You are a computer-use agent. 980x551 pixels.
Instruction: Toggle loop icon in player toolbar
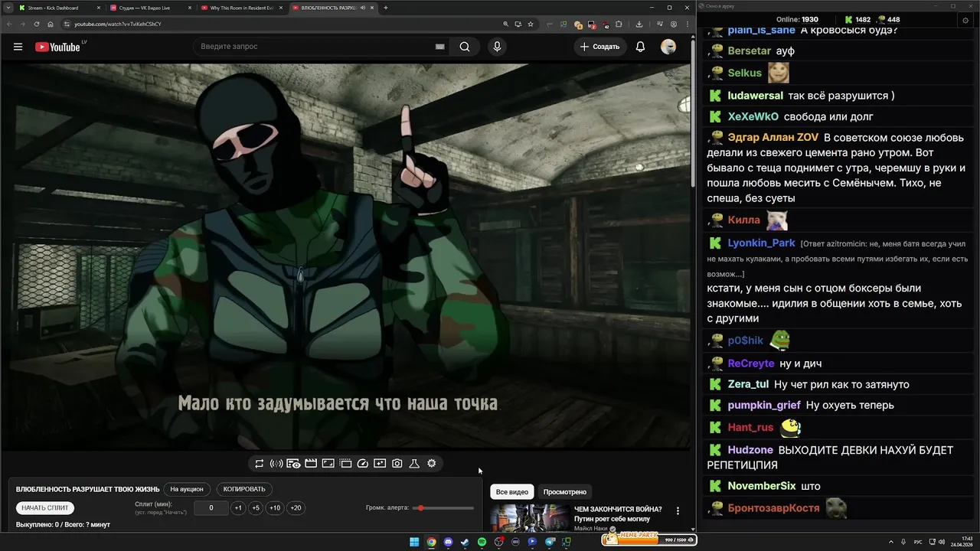pos(260,464)
